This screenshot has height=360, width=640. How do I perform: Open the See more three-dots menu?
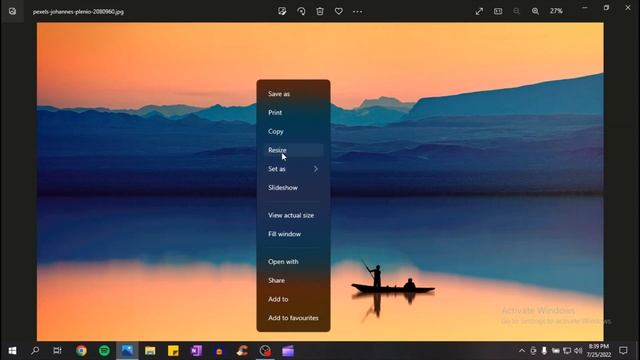click(x=358, y=11)
